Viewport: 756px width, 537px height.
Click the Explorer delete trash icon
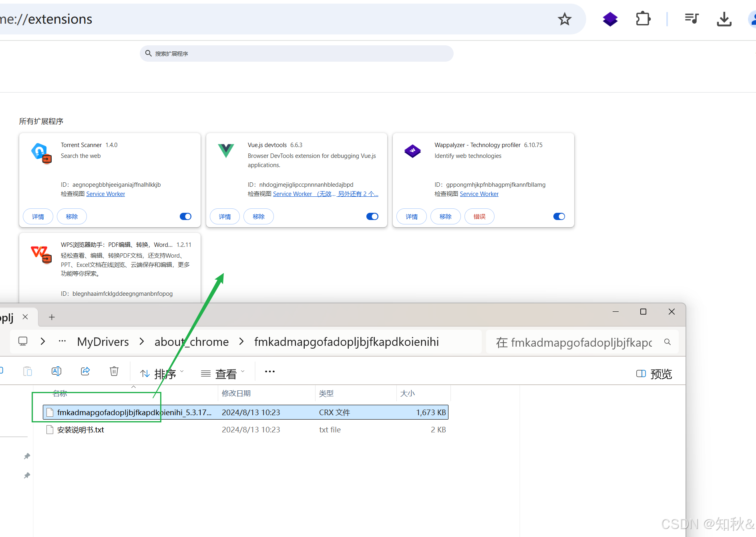114,371
